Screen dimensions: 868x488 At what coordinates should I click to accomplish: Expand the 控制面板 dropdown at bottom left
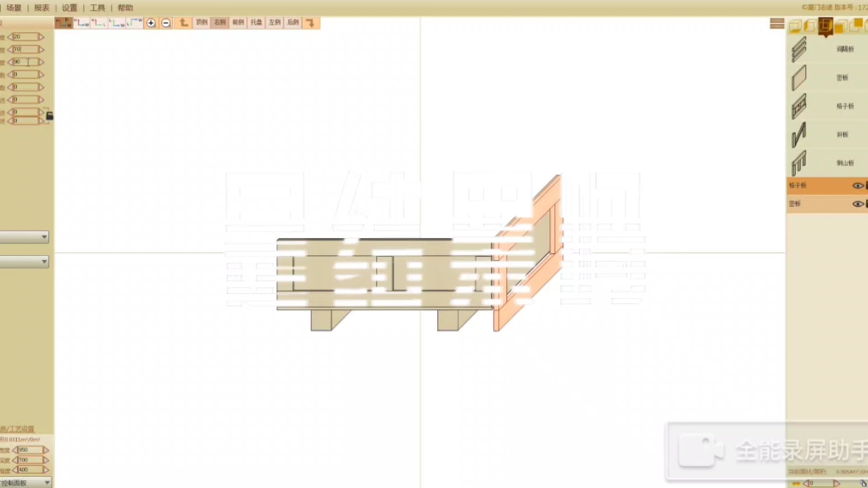tap(25, 482)
